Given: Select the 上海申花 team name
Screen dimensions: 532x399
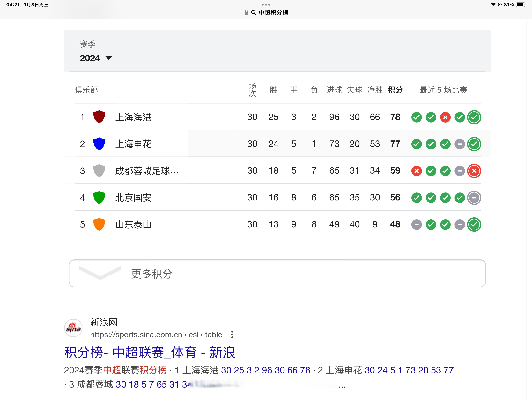Looking at the screenshot, I should (133, 144).
